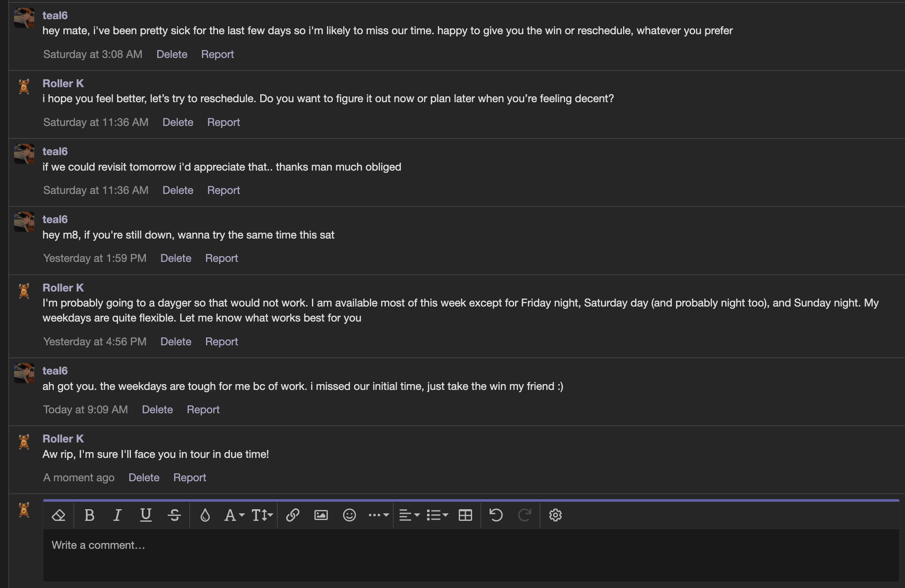The image size is (905, 588).
Task: Open the smilies emoji picker
Action: point(349,515)
